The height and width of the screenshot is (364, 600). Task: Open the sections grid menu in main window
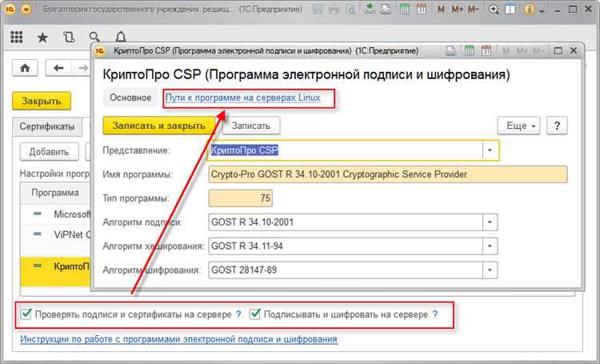click(17, 37)
